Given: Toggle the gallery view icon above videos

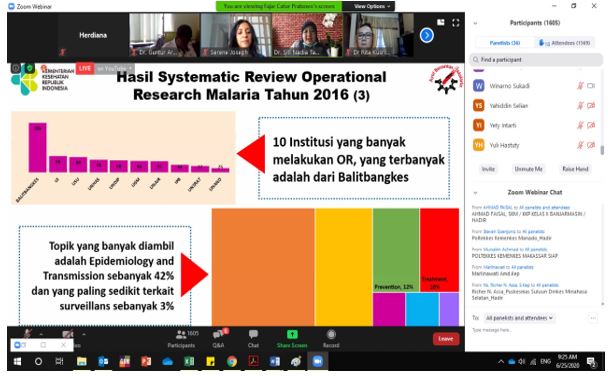Looking at the screenshot, I should coord(441,23).
